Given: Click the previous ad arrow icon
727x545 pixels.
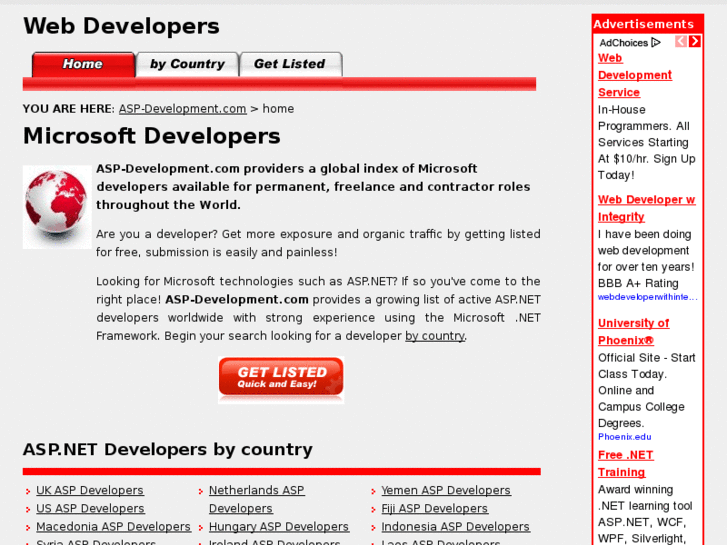Looking at the screenshot, I should pyautogui.click(x=681, y=41).
